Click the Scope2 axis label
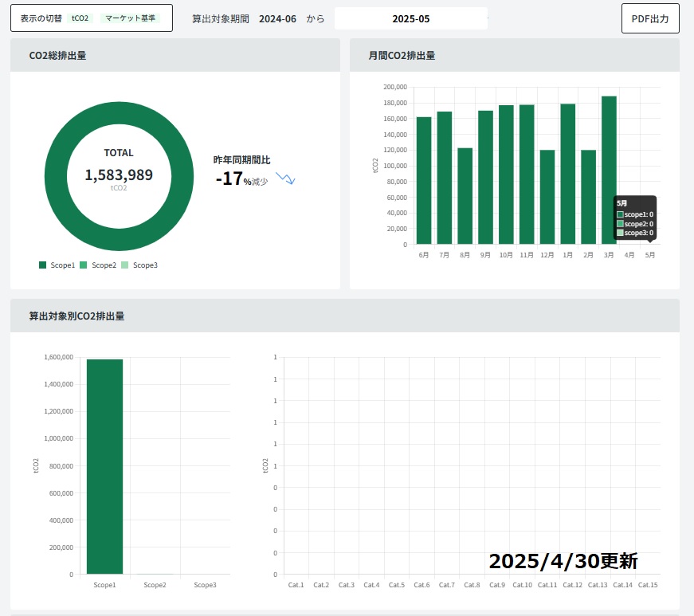Image resolution: width=694 pixels, height=616 pixels. (x=155, y=585)
